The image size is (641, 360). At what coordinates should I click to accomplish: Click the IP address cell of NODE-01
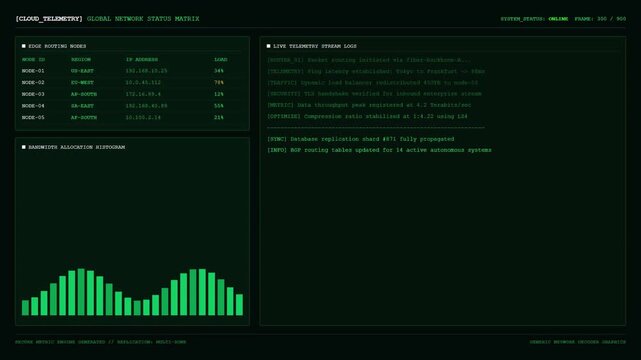coord(146,71)
